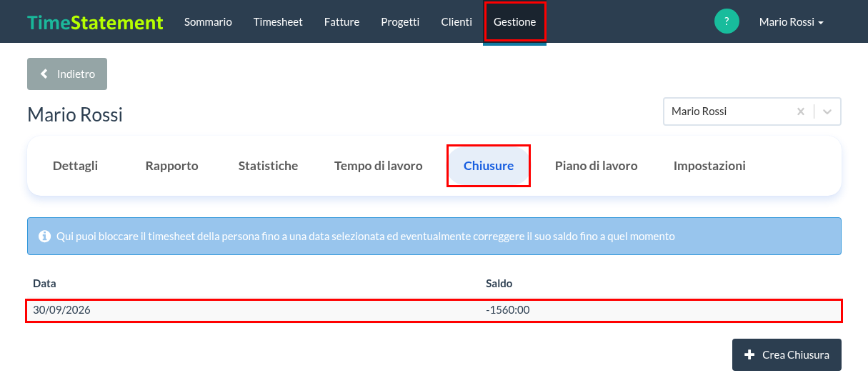Open the Mario Rossi user menu
Screen dimensions: 868x388
(791, 22)
